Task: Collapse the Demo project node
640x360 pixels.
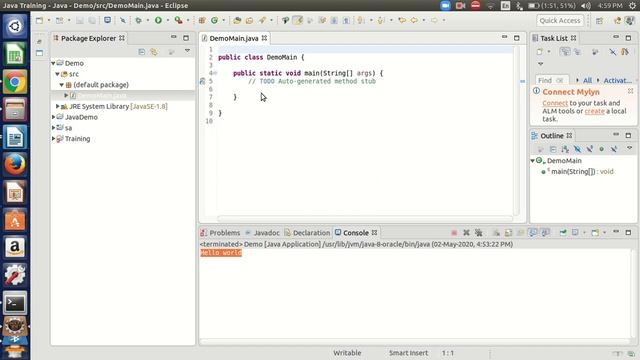Action: (x=53, y=63)
